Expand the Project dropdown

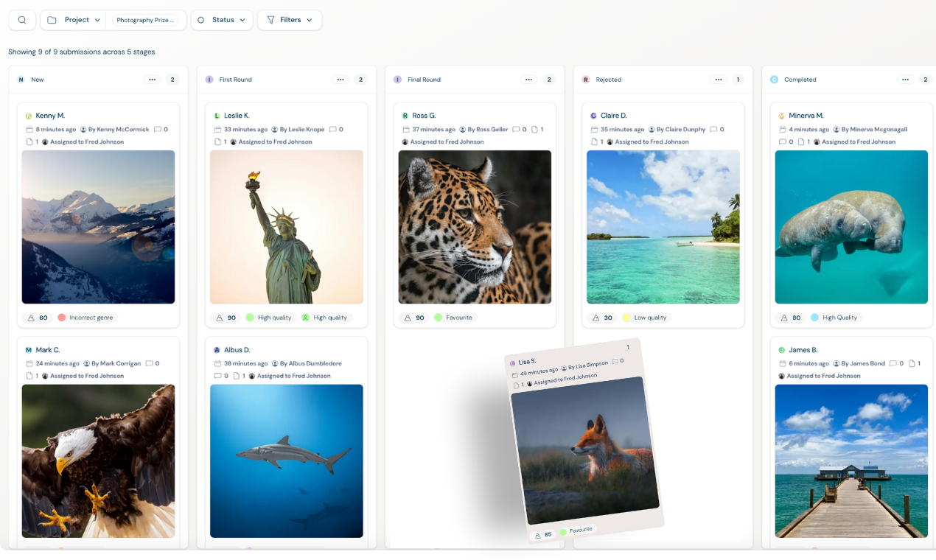click(74, 20)
